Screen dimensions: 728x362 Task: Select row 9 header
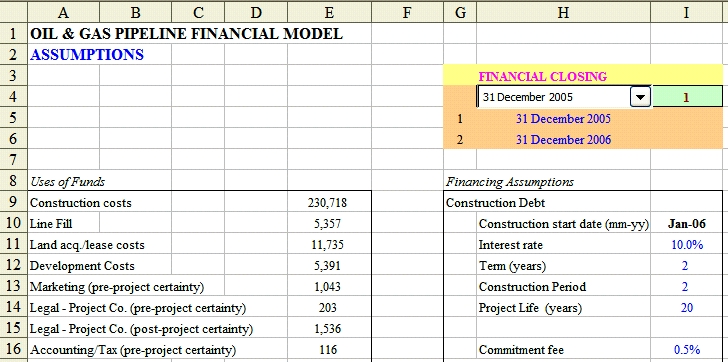click(13, 202)
